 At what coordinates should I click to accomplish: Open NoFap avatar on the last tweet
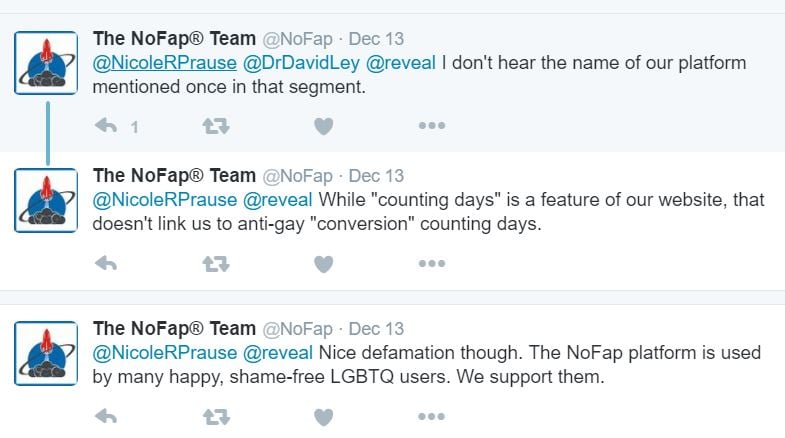46,353
